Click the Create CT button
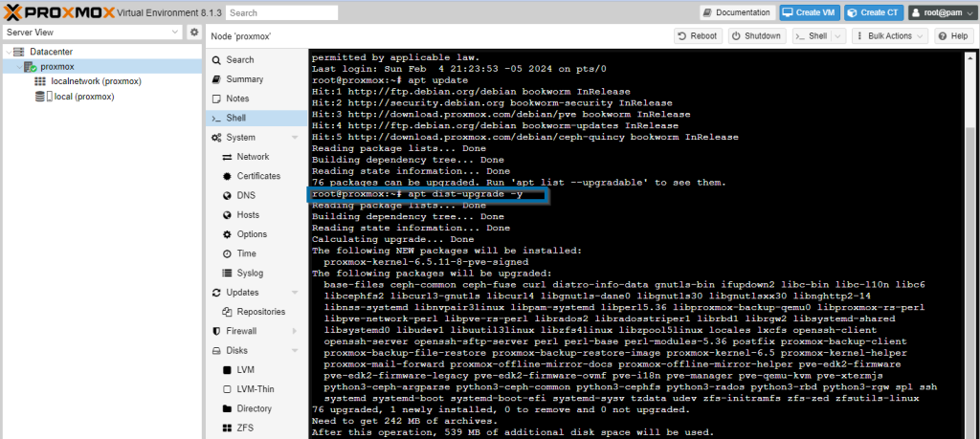This screenshot has width=980, height=439. 874,12
